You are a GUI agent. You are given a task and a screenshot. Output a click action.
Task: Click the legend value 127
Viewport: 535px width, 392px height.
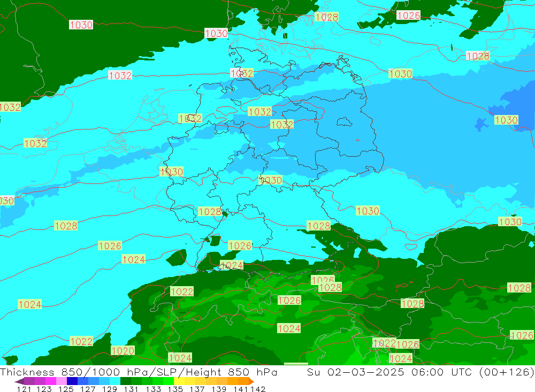pos(88,389)
